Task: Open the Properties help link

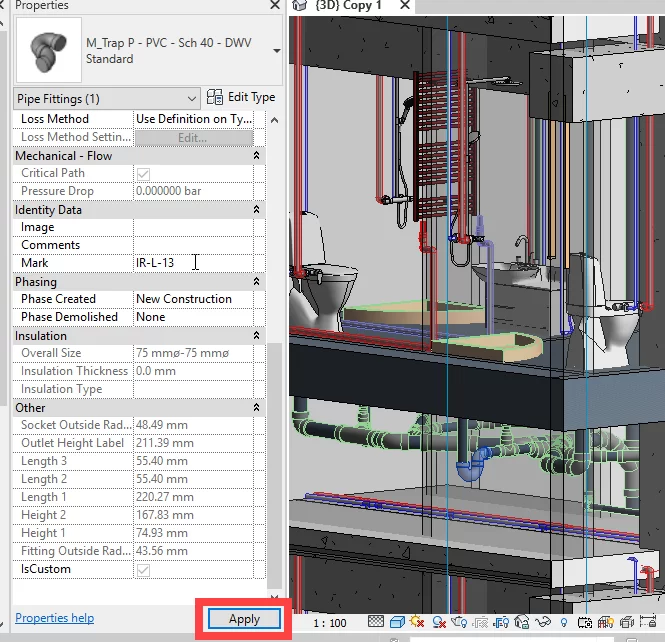Action: pos(54,618)
